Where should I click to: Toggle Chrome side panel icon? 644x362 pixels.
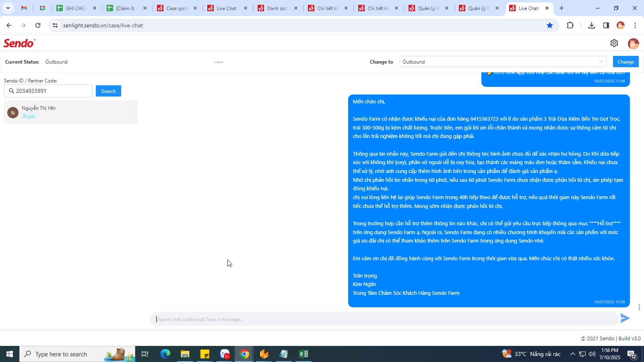point(606,25)
